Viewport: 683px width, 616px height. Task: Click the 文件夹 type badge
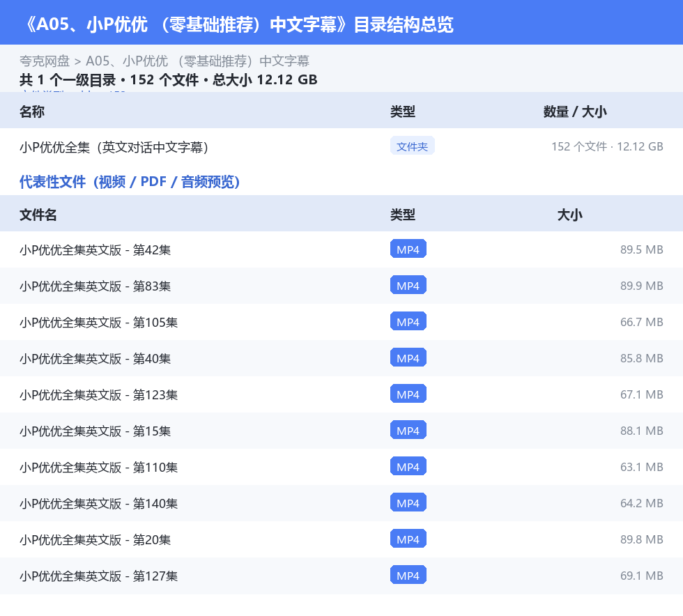412,146
